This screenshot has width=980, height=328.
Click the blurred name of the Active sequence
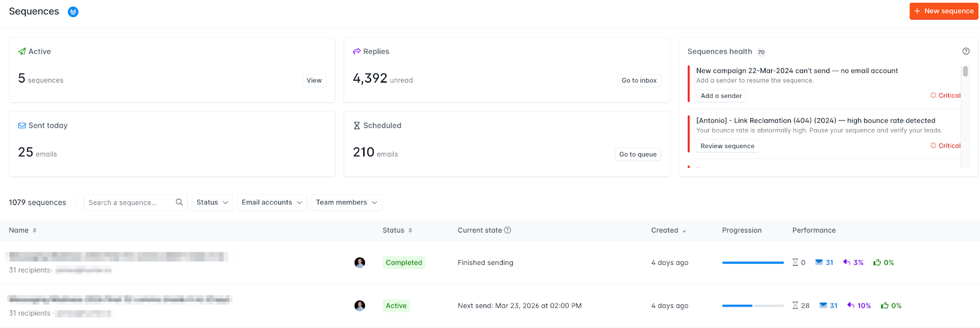tap(120, 299)
